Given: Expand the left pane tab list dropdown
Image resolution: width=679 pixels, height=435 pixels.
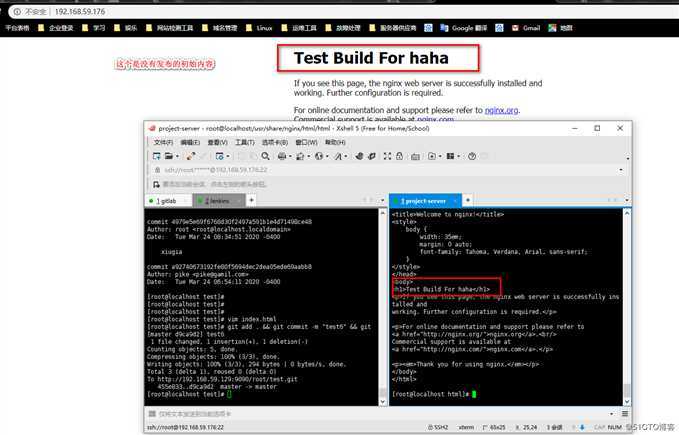Looking at the screenshot, I should 382,200.
